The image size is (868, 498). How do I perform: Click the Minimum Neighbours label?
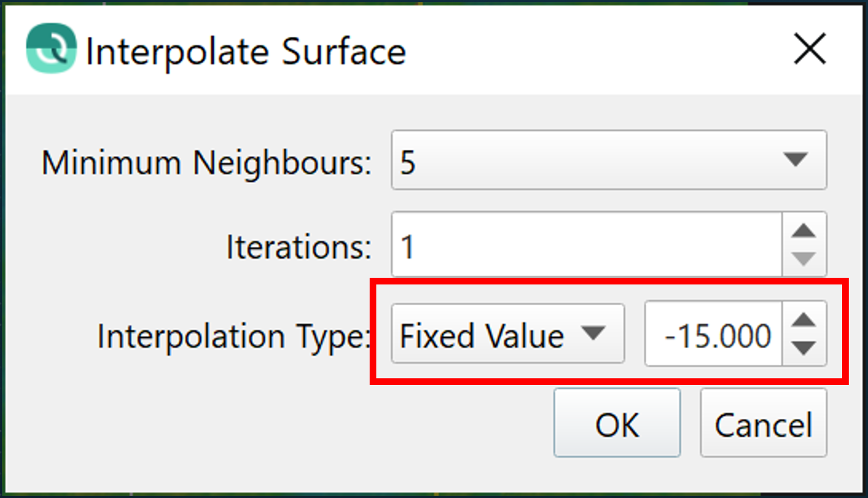click(x=206, y=163)
